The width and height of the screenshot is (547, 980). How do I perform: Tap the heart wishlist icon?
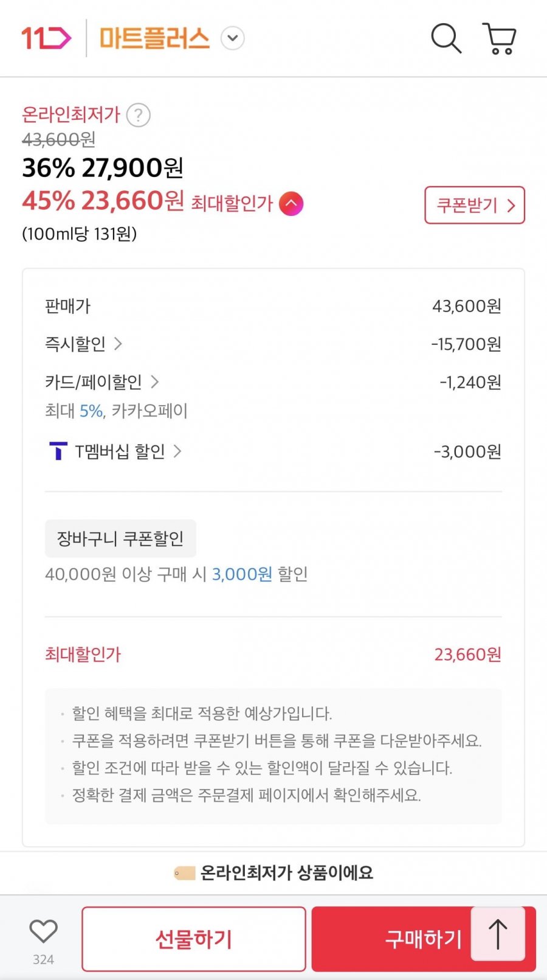click(x=43, y=931)
